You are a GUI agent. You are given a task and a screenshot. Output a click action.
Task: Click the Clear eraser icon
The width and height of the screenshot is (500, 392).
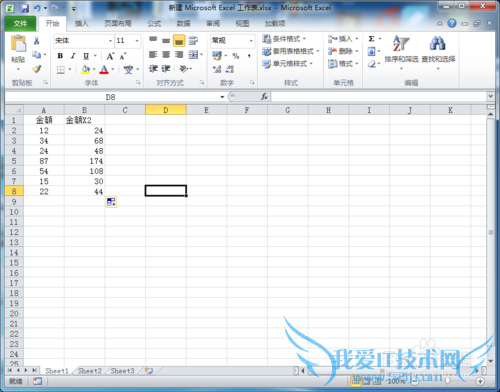(371, 64)
